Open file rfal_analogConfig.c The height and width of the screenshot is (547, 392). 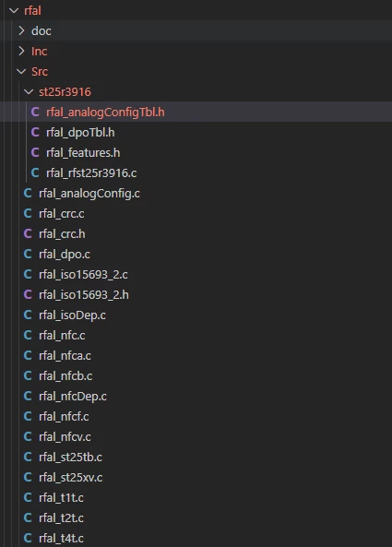tap(89, 193)
